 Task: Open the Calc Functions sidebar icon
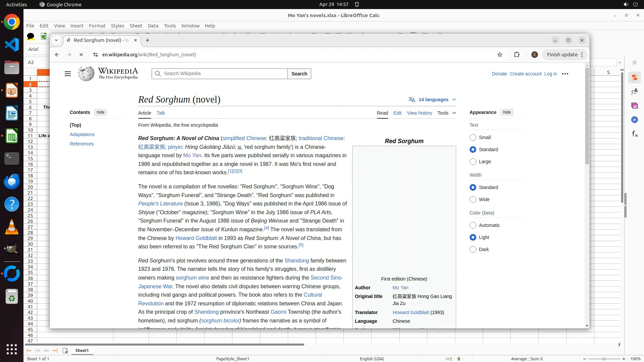(x=635, y=134)
